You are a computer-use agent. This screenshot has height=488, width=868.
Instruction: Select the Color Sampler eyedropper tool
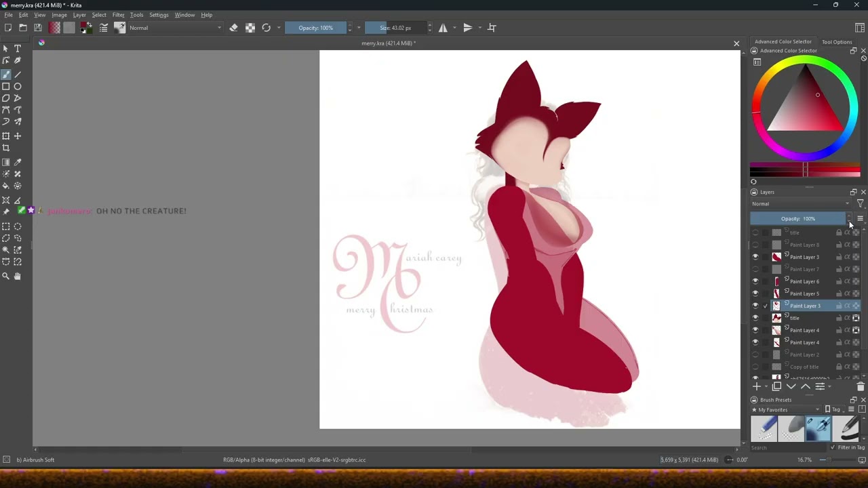coord(18,163)
